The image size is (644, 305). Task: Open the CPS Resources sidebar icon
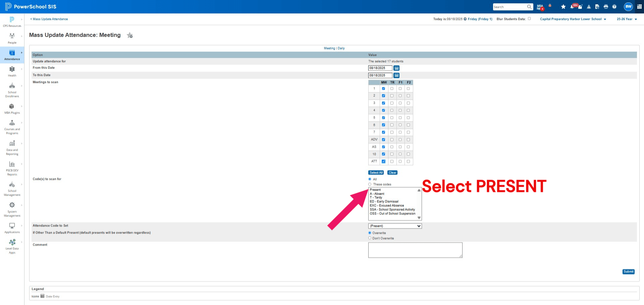12,19
